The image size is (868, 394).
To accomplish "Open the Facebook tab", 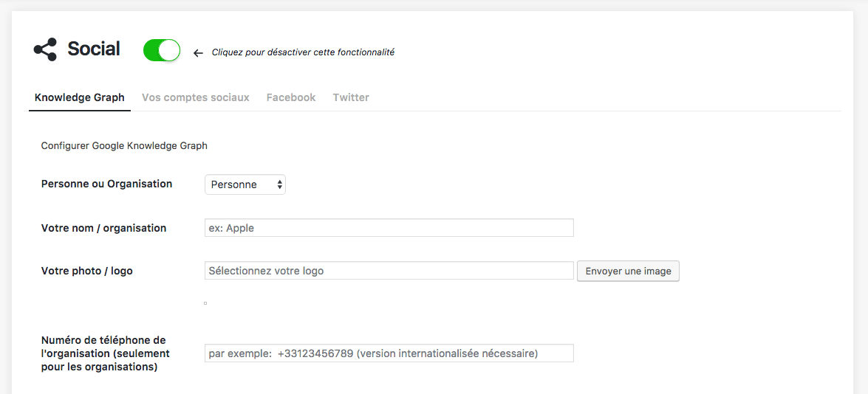I will (x=291, y=98).
